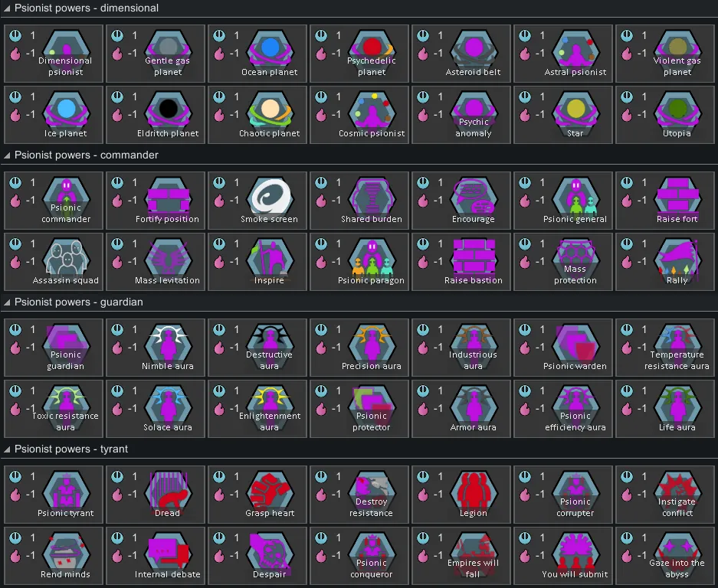Collapse the Psionist powers - tyrant section
The height and width of the screenshot is (588, 718).
click(8, 449)
